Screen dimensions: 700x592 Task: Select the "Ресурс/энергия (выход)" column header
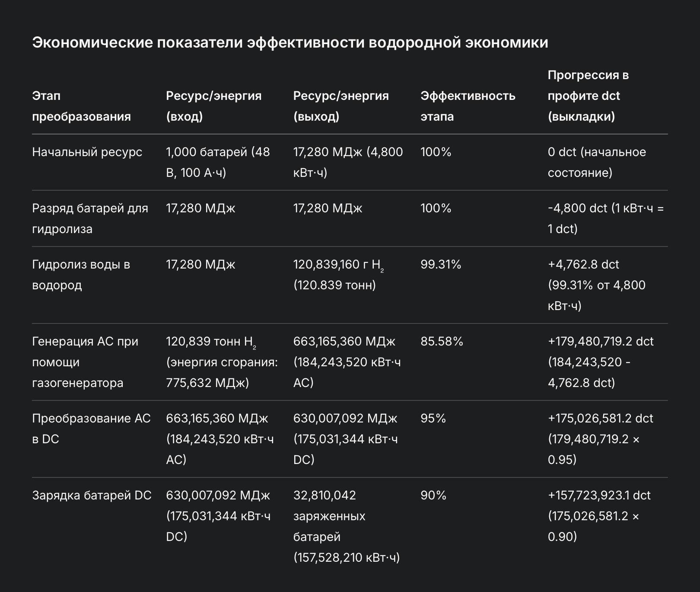pyautogui.click(x=341, y=106)
